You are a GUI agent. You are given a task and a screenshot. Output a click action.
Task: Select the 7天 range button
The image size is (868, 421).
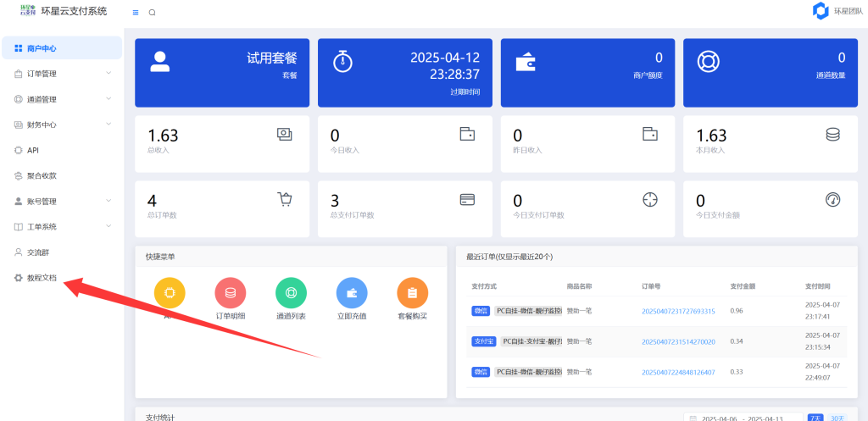coord(815,418)
